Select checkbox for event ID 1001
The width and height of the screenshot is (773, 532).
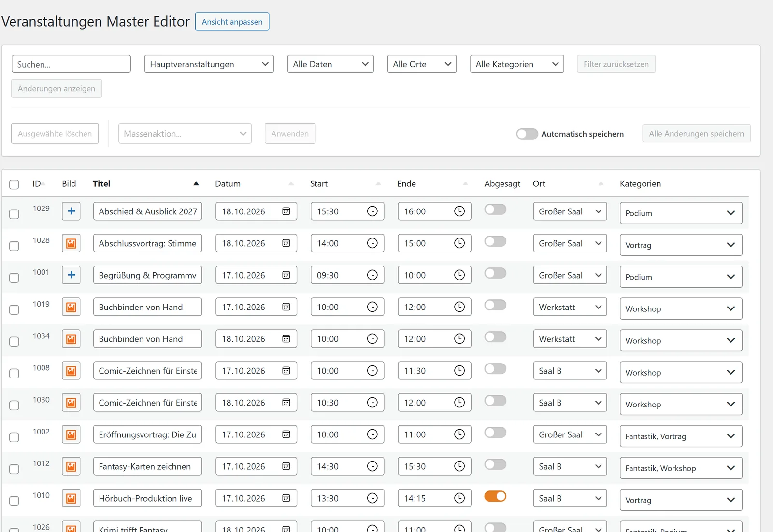pos(14,278)
